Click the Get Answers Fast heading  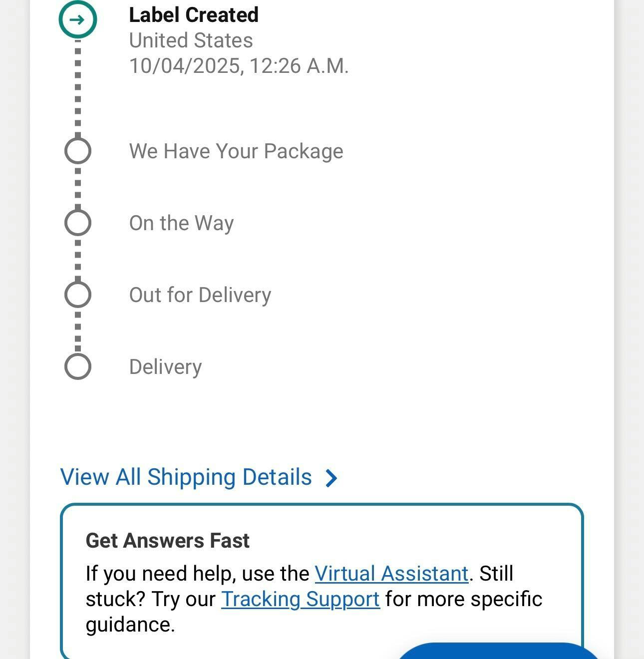pyautogui.click(x=167, y=541)
